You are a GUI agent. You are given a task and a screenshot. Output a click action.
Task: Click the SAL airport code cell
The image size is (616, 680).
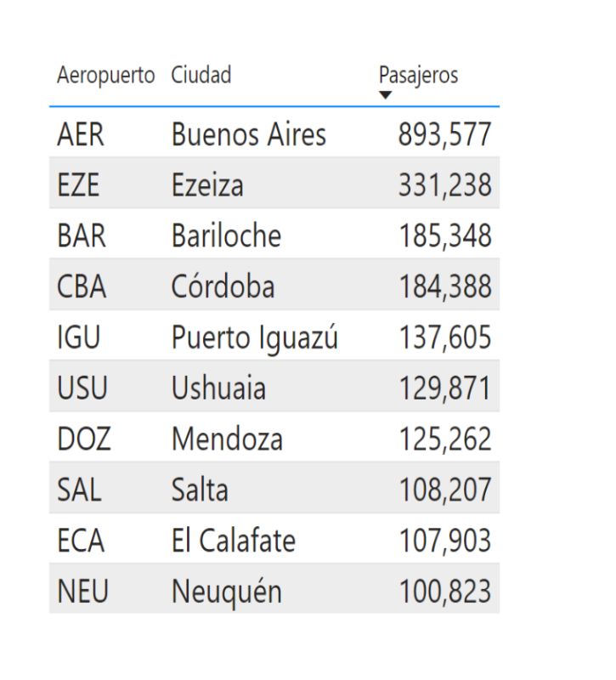(x=79, y=490)
